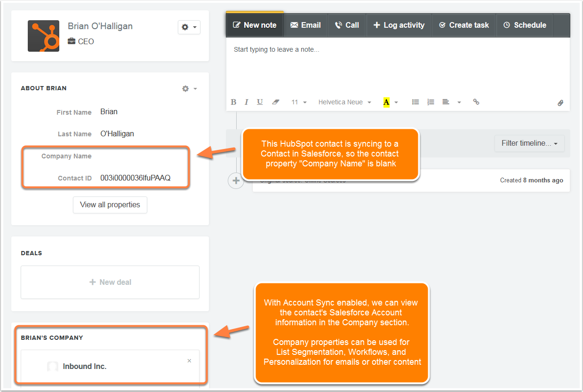Switch to the New note tab
The image size is (583, 392).
(x=255, y=25)
